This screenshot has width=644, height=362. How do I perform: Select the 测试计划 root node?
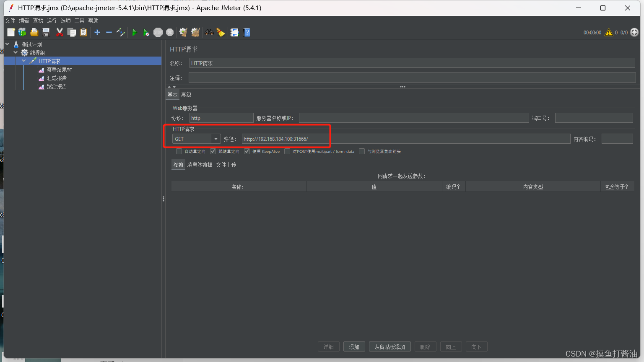pos(31,44)
